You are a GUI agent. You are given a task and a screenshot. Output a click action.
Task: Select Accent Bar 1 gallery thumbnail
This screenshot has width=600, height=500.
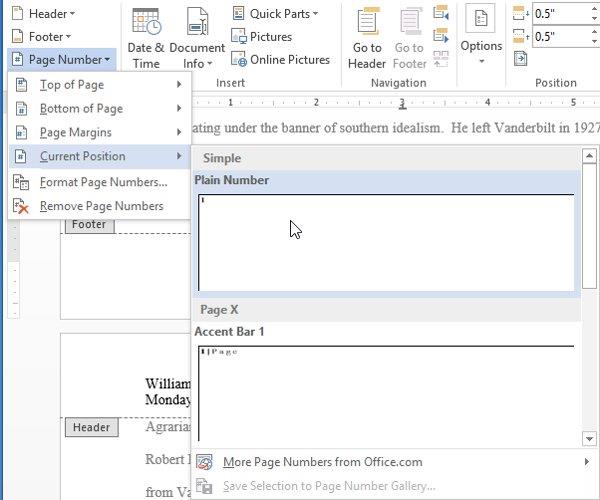point(386,394)
